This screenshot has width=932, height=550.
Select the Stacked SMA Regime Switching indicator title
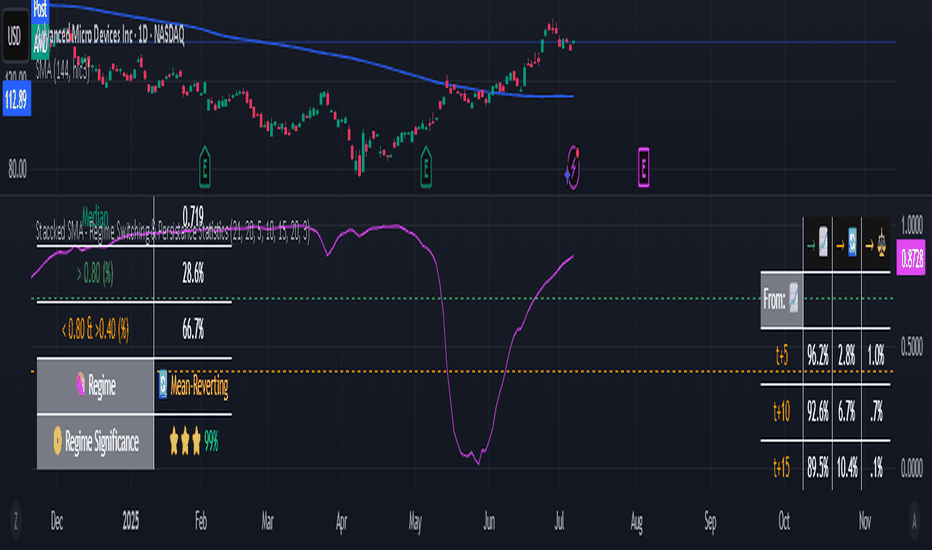pos(172,231)
